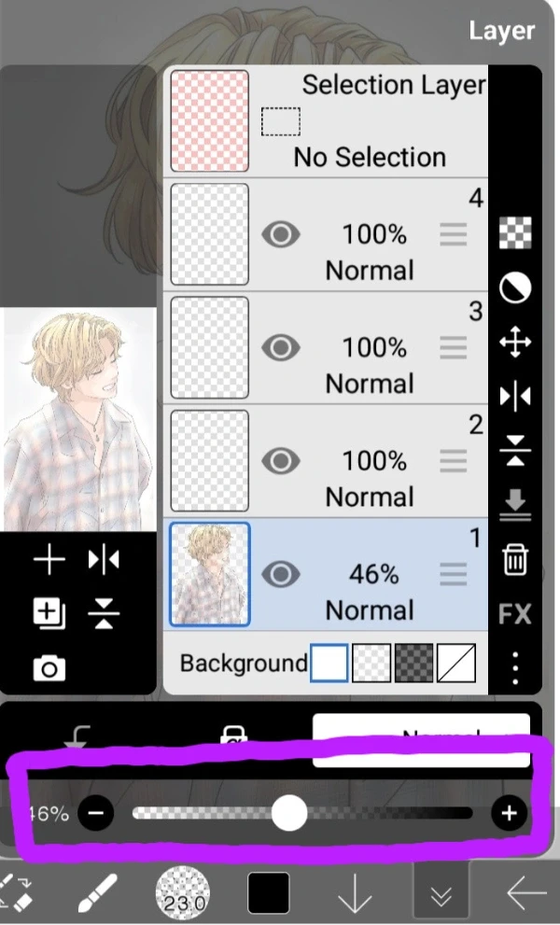Image resolution: width=560 pixels, height=925 pixels.
Task: Open the Normal blend mode selector
Action: pos(421,740)
